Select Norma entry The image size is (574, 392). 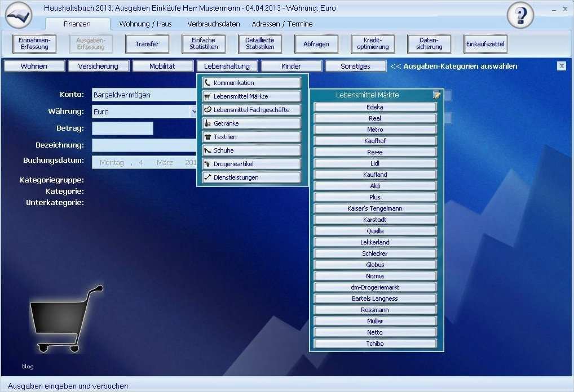375,276
